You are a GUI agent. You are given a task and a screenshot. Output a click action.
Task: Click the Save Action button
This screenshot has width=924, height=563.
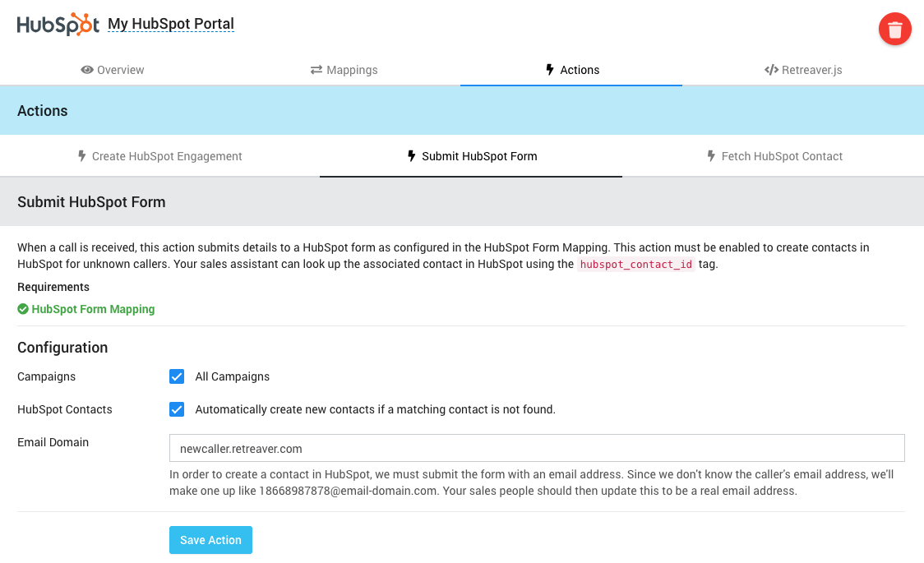coord(210,540)
